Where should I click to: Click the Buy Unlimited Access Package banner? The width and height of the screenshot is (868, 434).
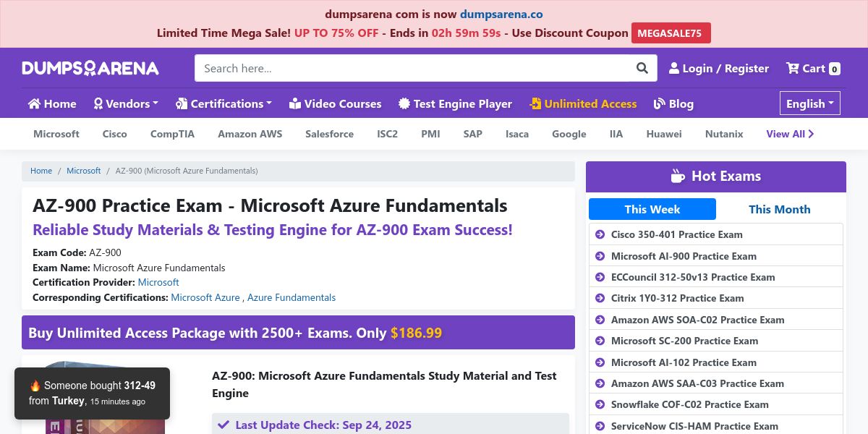[x=298, y=333]
